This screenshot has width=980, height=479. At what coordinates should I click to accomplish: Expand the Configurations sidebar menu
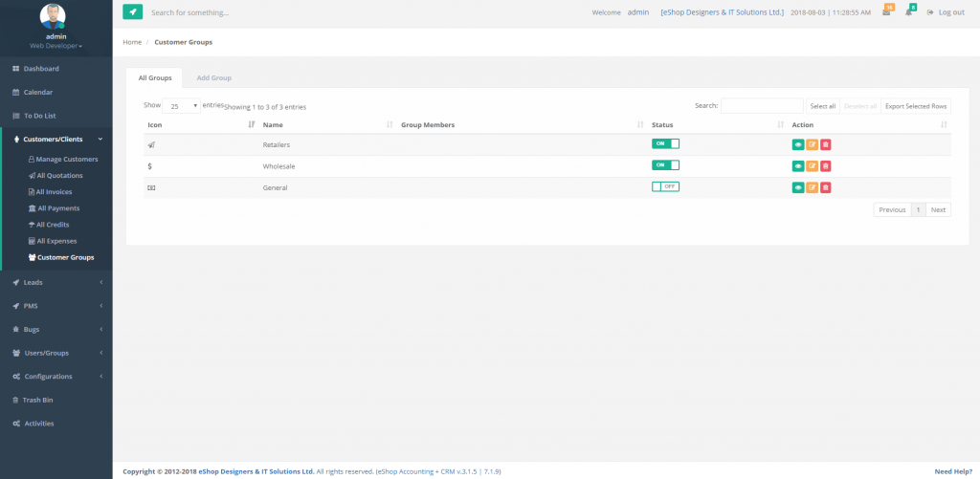pyautogui.click(x=57, y=377)
